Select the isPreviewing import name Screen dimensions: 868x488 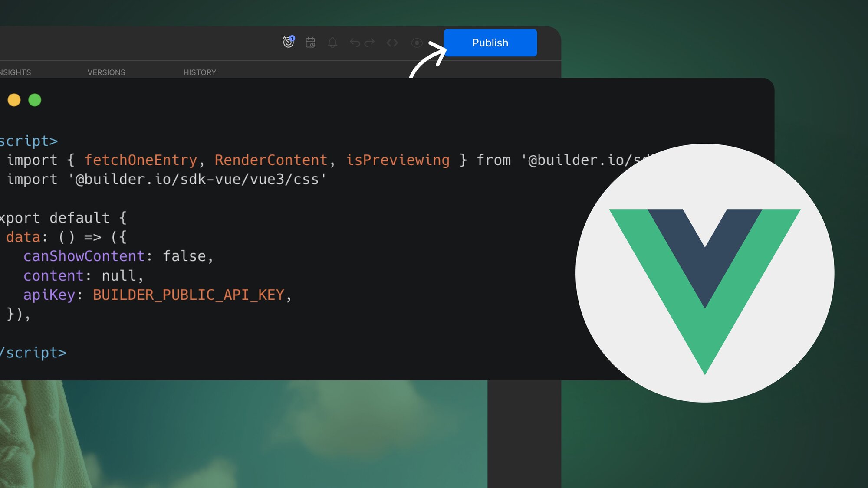pyautogui.click(x=398, y=160)
